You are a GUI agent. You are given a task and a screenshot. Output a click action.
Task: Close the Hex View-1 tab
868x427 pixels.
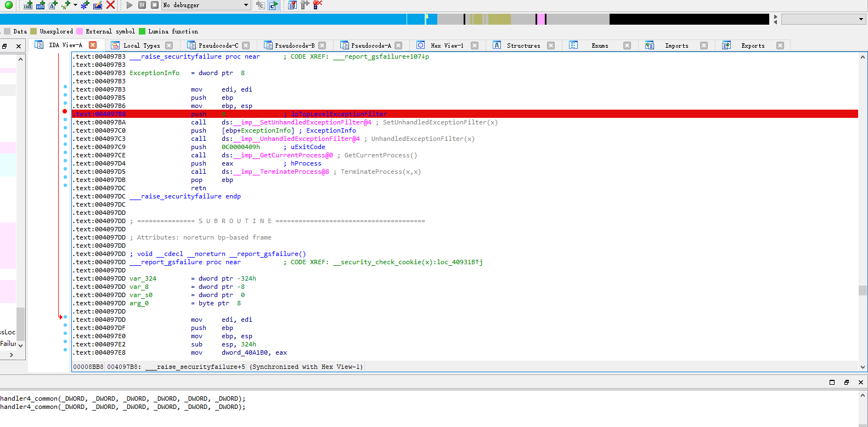(475, 45)
